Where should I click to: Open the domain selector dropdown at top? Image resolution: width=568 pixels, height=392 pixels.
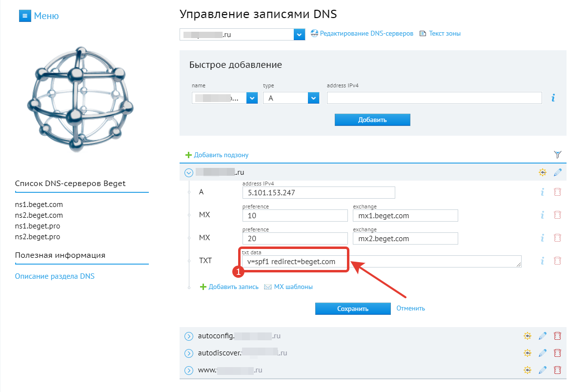(x=299, y=35)
